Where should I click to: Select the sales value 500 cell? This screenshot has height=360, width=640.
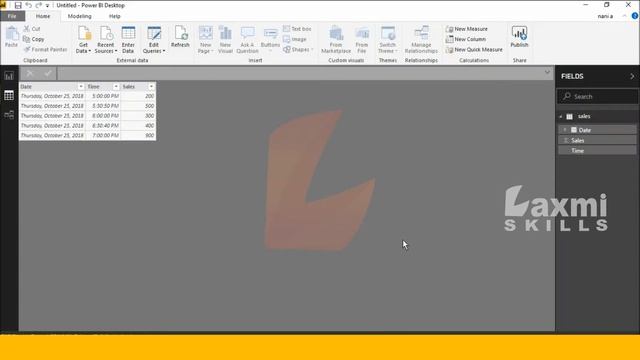[x=138, y=106]
